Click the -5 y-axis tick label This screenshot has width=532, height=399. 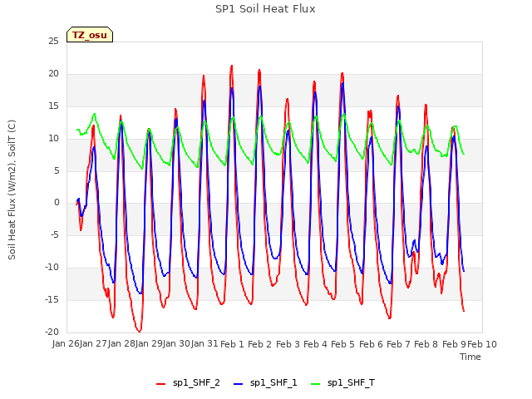point(54,235)
